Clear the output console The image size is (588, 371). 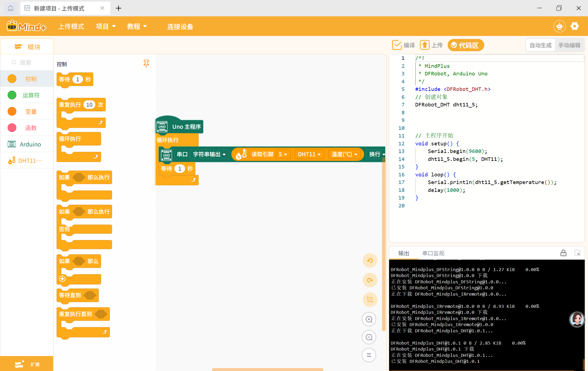[x=577, y=253]
